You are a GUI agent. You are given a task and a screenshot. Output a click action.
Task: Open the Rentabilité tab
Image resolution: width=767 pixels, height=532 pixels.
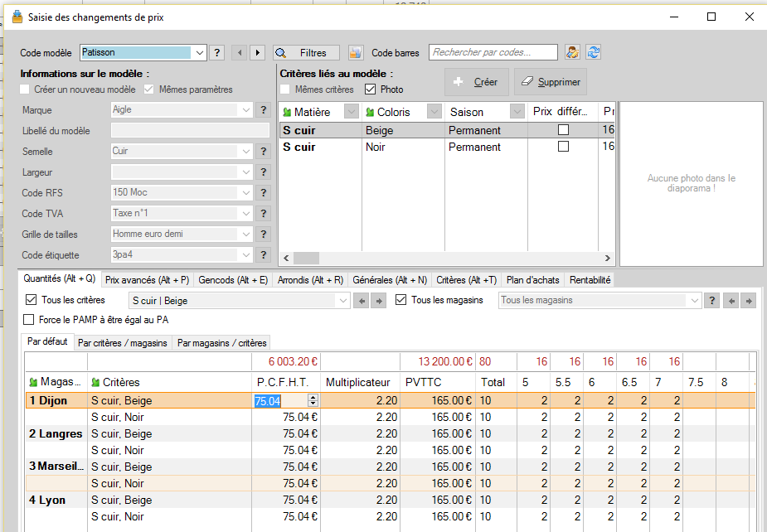[589, 280]
